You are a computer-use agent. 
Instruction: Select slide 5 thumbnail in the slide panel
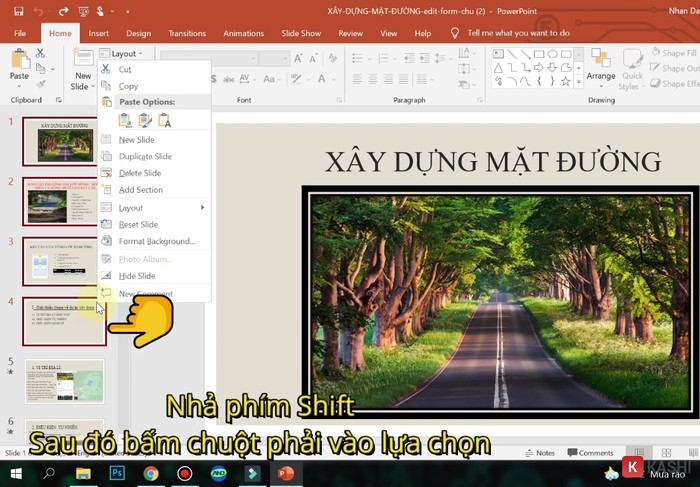point(64,382)
